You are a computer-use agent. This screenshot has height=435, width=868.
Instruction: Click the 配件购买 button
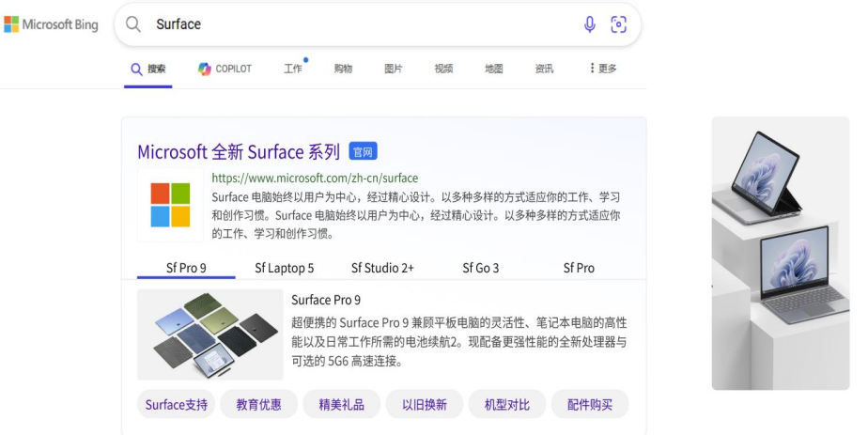coord(590,405)
